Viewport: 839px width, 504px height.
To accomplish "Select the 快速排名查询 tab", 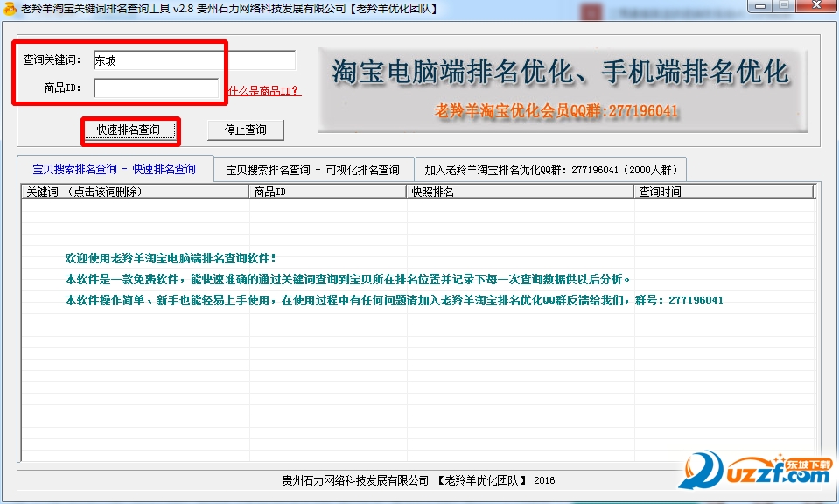I will pyautogui.click(x=115, y=169).
